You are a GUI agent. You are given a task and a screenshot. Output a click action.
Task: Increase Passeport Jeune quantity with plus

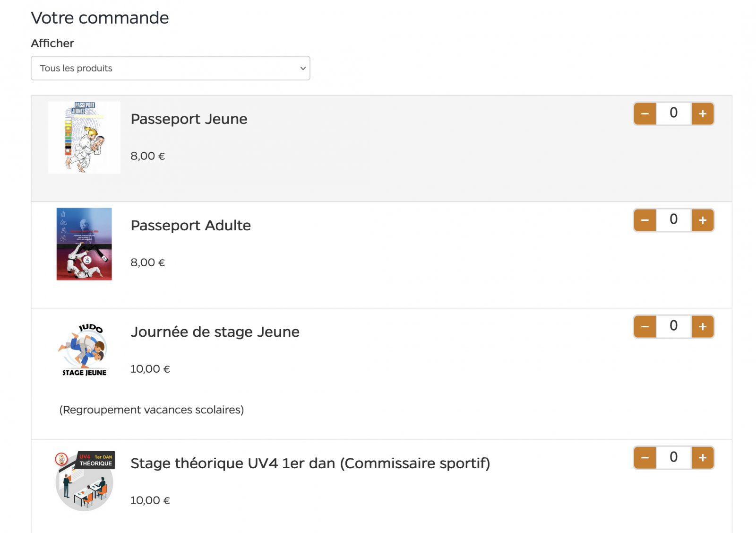pyautogui.click(x=703, y=114)
